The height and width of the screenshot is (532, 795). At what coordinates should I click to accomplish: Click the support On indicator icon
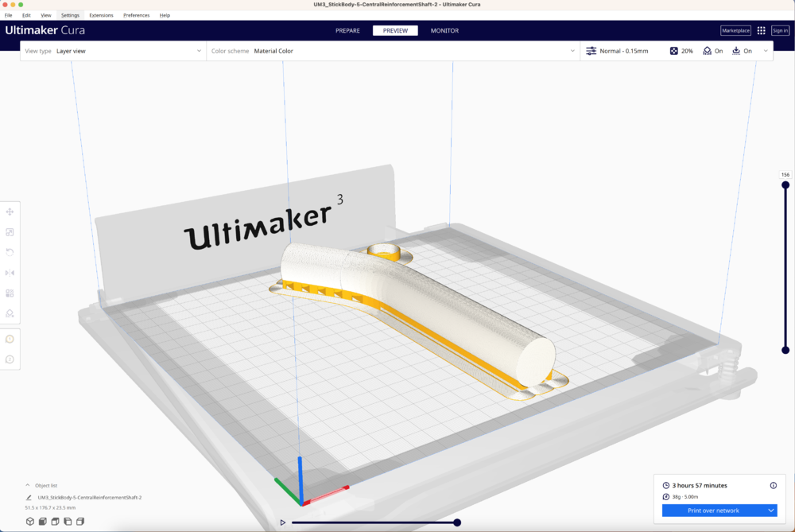point(708,51)
